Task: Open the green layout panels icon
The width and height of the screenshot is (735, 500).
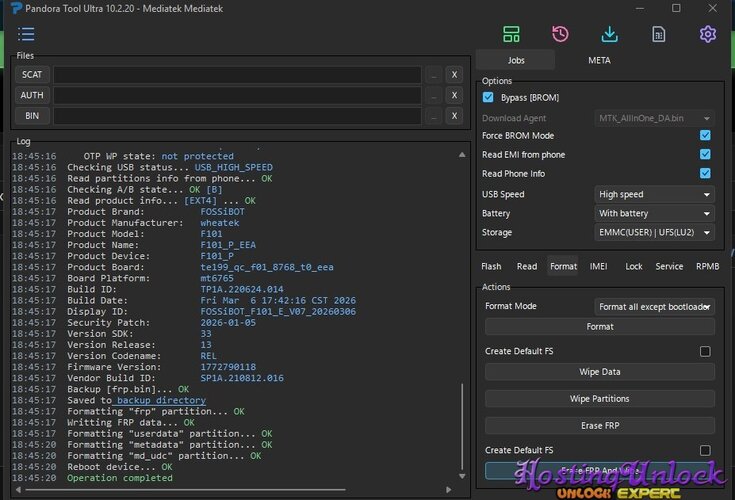Action: click(x=511, y=34)
